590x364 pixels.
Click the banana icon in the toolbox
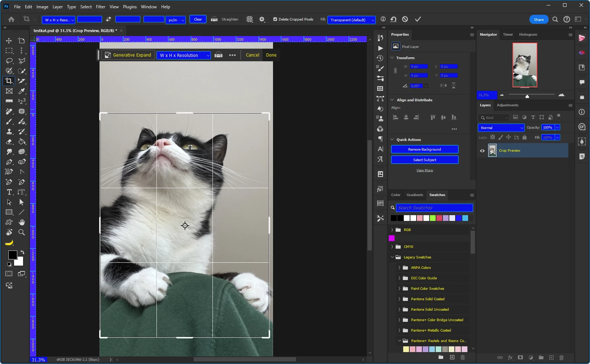[9, 243]
